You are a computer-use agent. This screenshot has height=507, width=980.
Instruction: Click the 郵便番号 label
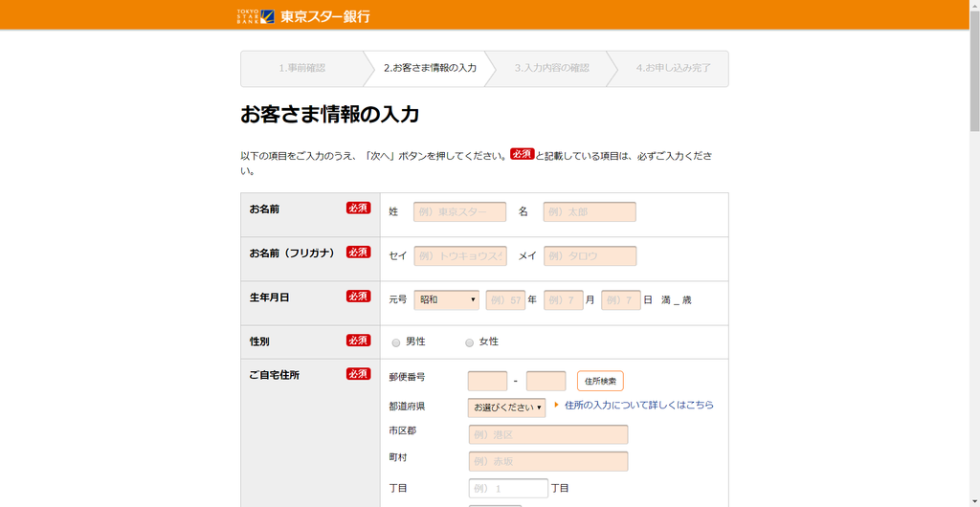408,377
